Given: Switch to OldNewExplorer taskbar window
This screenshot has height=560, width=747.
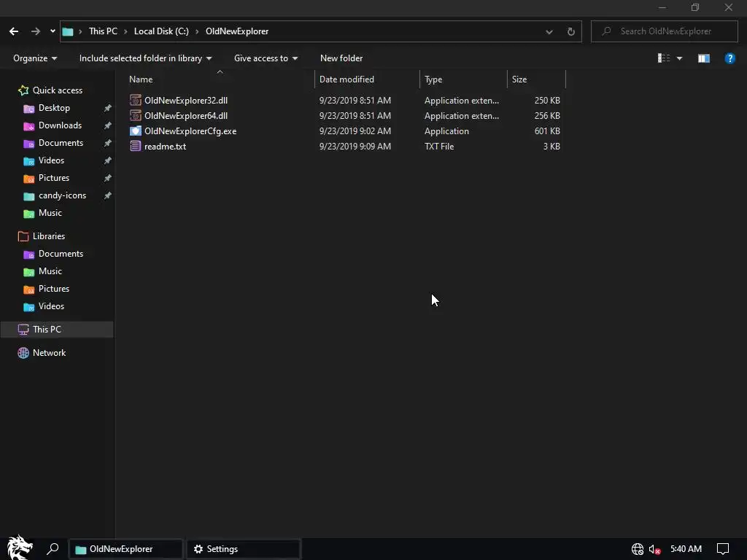Looking at the screenshot, I should point(125,549).
